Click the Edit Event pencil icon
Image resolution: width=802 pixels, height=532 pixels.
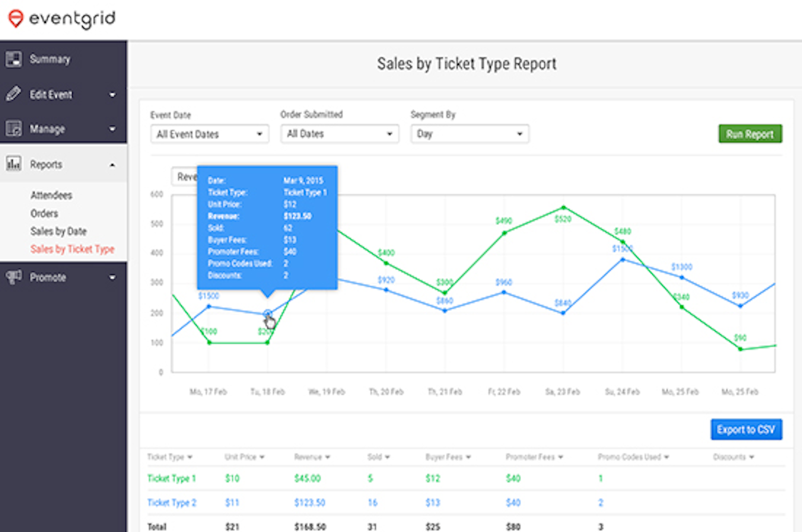[13, 94]
